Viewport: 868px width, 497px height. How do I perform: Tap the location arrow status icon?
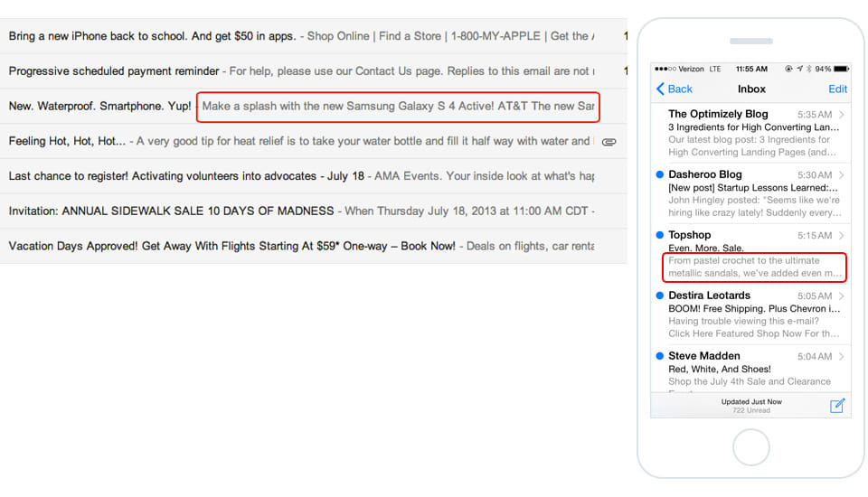coord(799,69)
